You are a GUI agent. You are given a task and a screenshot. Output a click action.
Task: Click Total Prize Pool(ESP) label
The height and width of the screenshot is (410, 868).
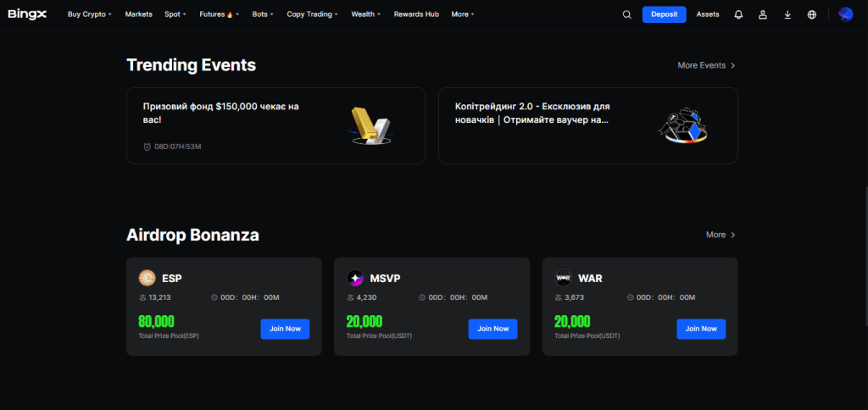169,335
